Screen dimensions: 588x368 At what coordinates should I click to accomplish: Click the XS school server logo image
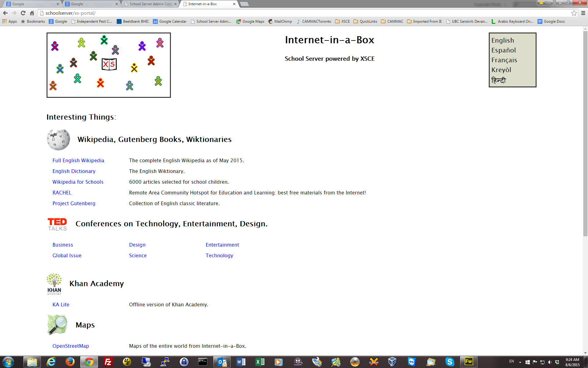click(109, 65)
